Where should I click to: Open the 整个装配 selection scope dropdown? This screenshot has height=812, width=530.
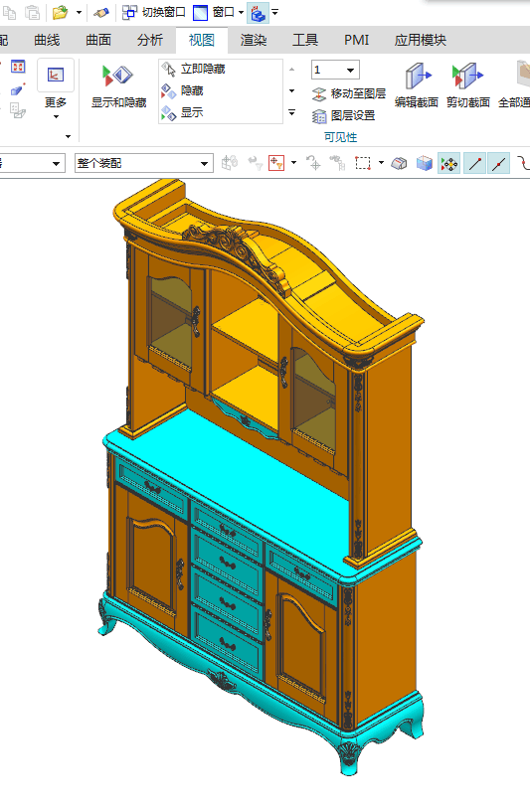(x=143, y=164)
